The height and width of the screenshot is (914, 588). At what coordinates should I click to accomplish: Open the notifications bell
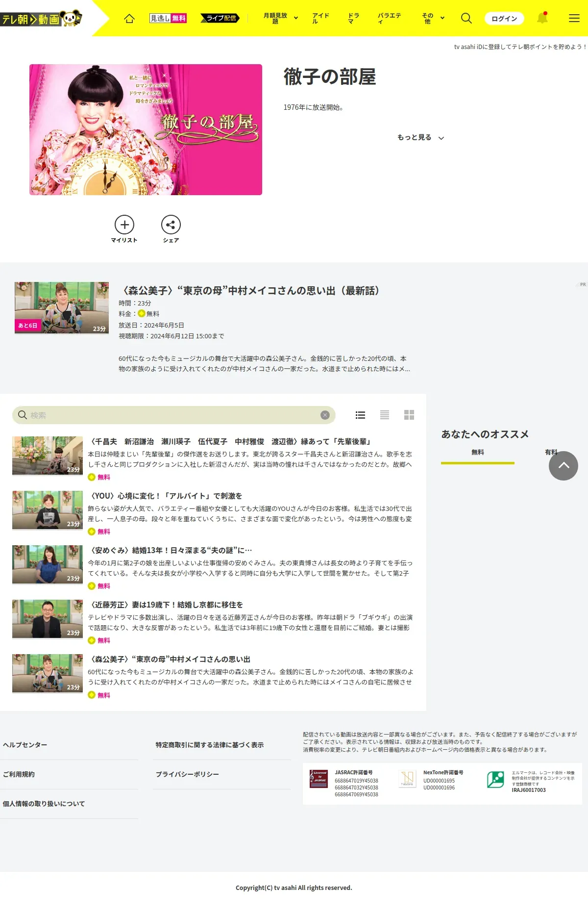(542, 18)
